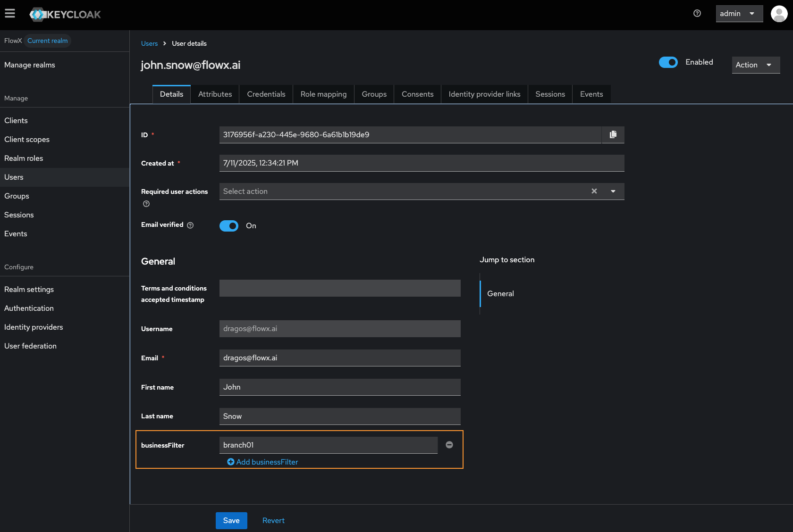Click the Add businessFilter plus icon
793x532 pixels.
tap(231, 462)
